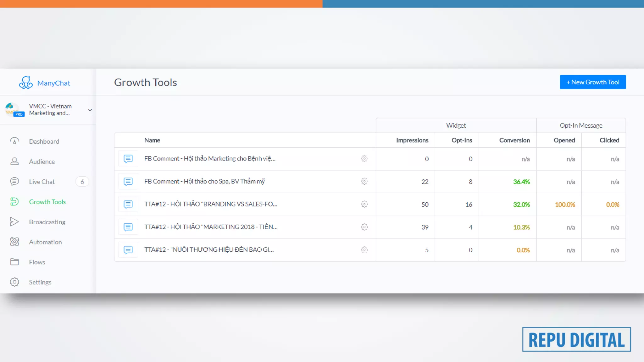Click the New Growth Tool button
Screen dimensions: 644x362
[592, 82]
